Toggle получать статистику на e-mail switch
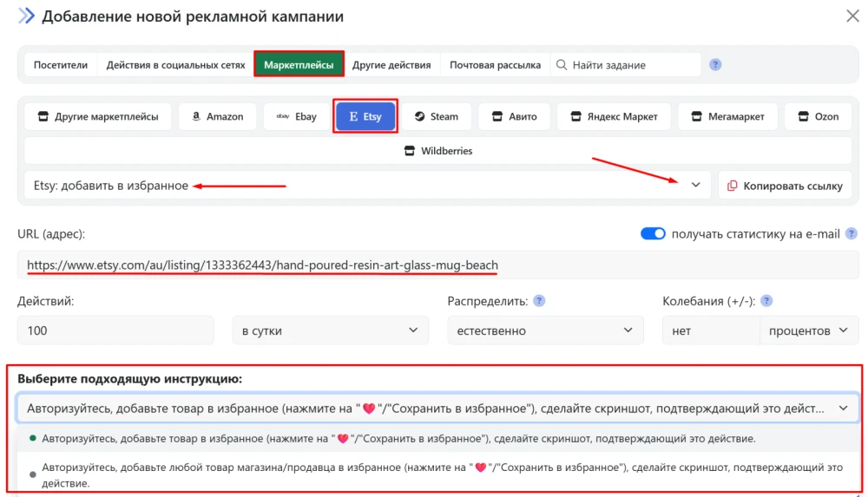This screenshot has height=497, width=868. (x=653, y=233)
